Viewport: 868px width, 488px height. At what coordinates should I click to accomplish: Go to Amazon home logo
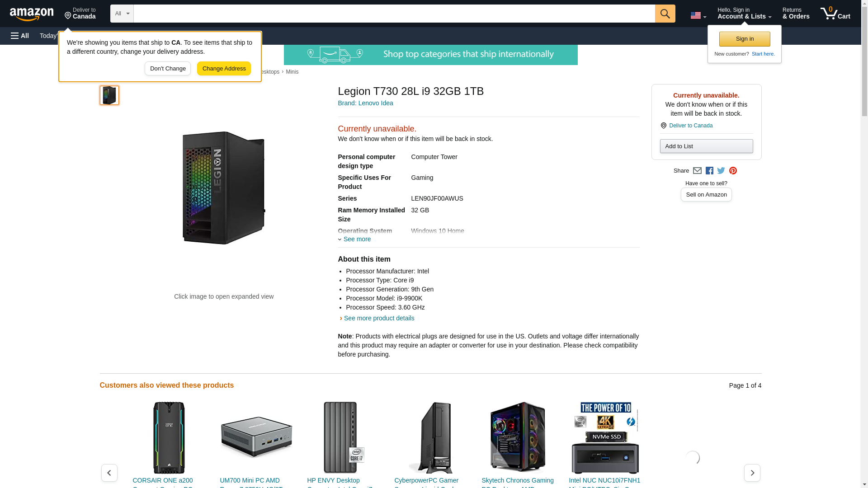coord(32,14)
